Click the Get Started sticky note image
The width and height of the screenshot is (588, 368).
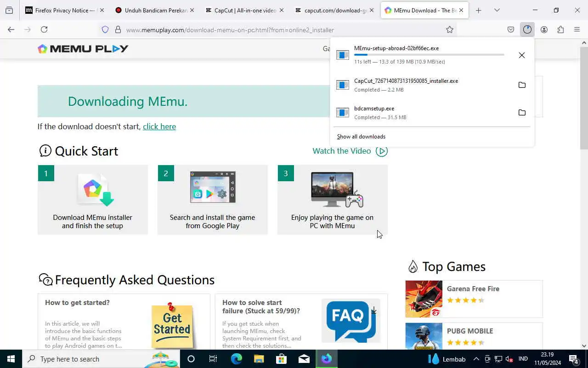point(173,325)
